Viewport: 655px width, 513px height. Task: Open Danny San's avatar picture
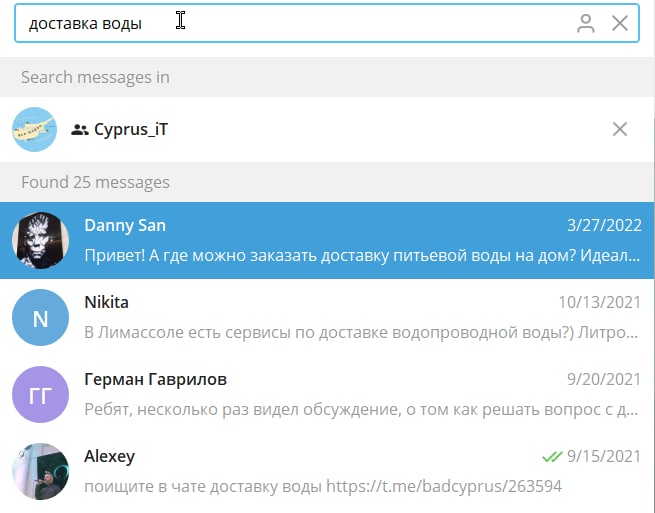40,241
